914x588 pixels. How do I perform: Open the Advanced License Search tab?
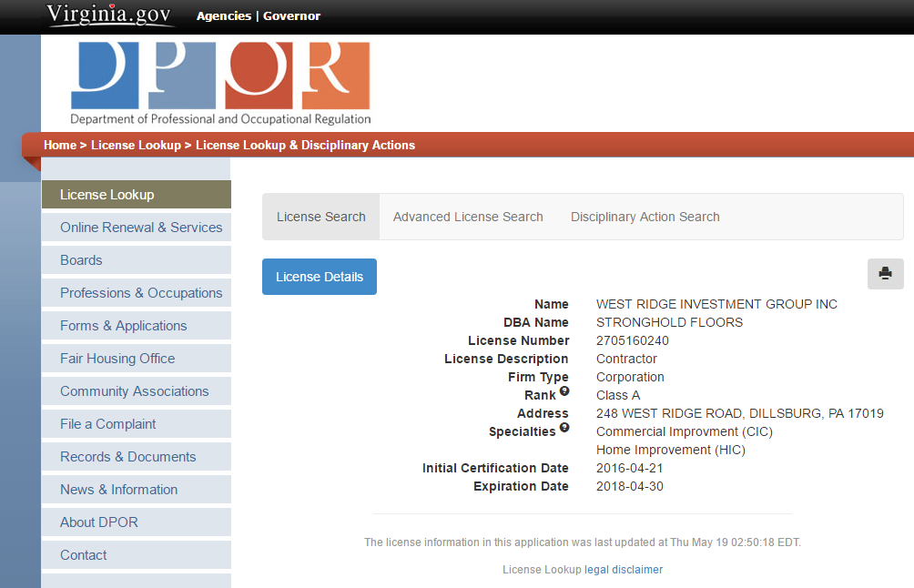click(468, 217)
